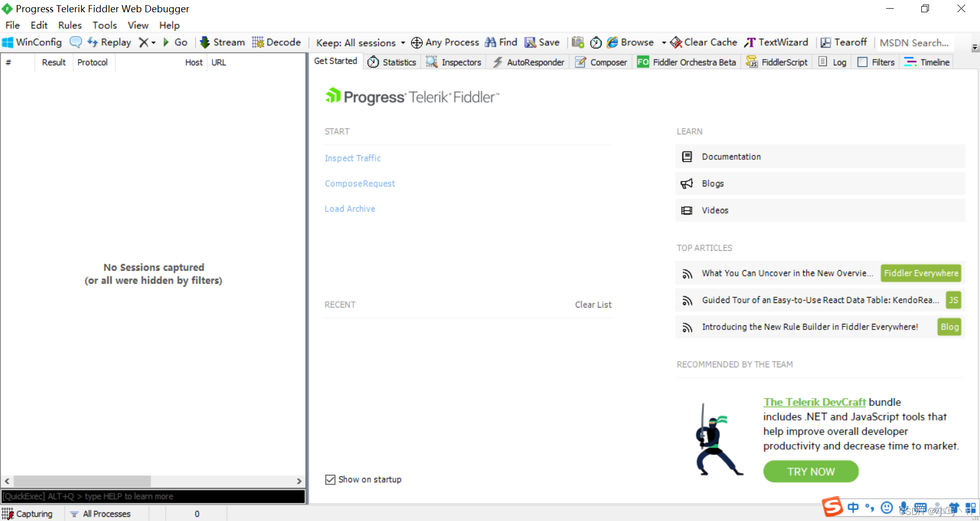This screenshot has width=980, height=521.
Task: Expand the toolbar overflow arrow
Action: point(975,48)
